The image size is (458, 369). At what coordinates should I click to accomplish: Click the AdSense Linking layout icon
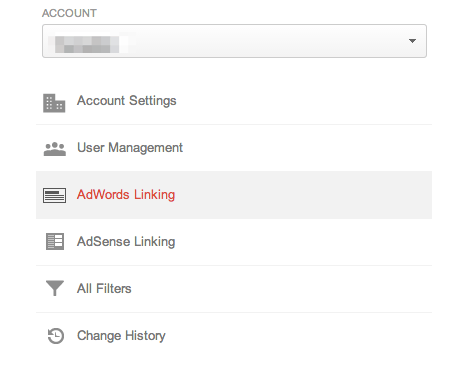[x=55, y=241]
